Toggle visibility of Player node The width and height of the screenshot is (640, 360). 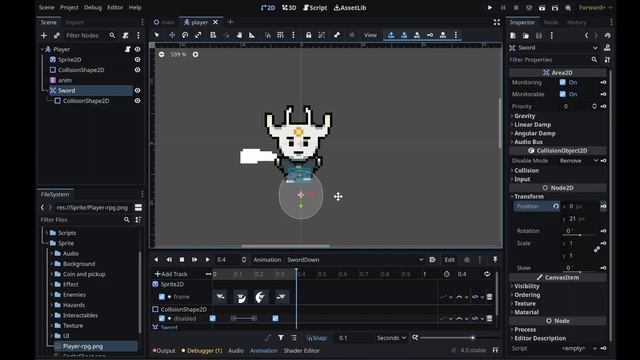[x=138, y=49]
